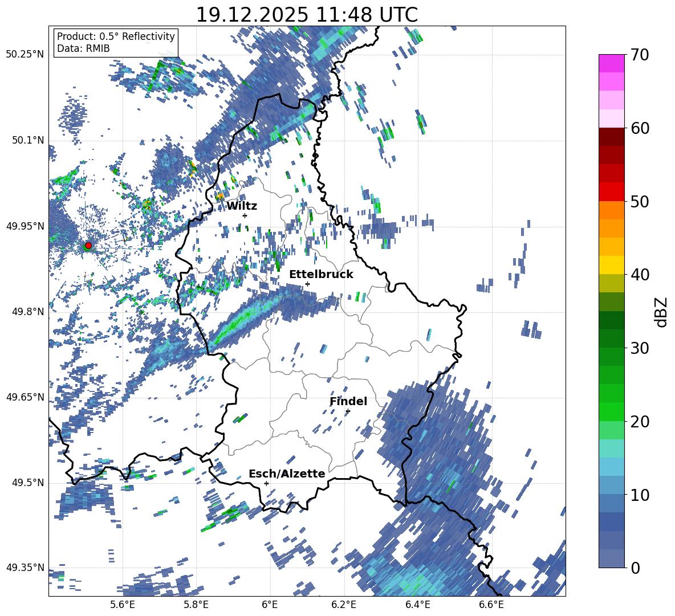Click the bright red colorbar segment below 50
The image size is (675, 616).
611,192
